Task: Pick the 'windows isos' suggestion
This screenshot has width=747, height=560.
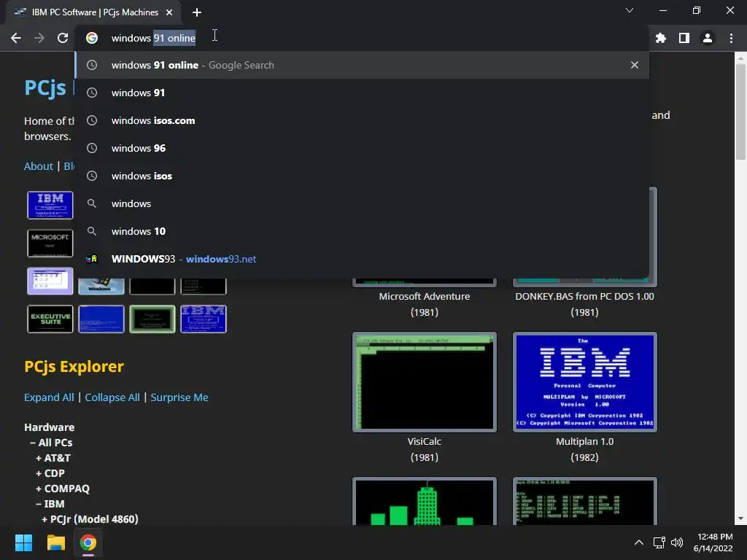Action: [362, 176]
